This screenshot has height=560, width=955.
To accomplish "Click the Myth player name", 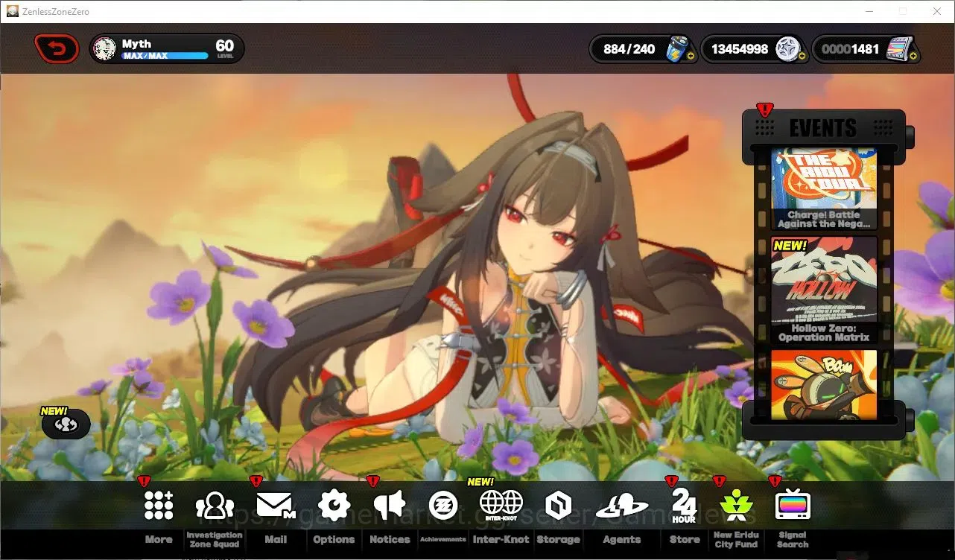I will point(136,44).
